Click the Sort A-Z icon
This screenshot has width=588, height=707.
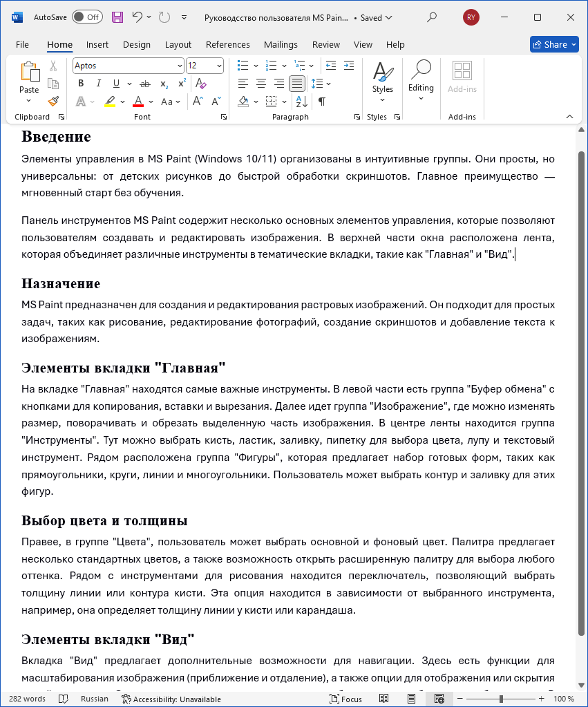[302, 102]
